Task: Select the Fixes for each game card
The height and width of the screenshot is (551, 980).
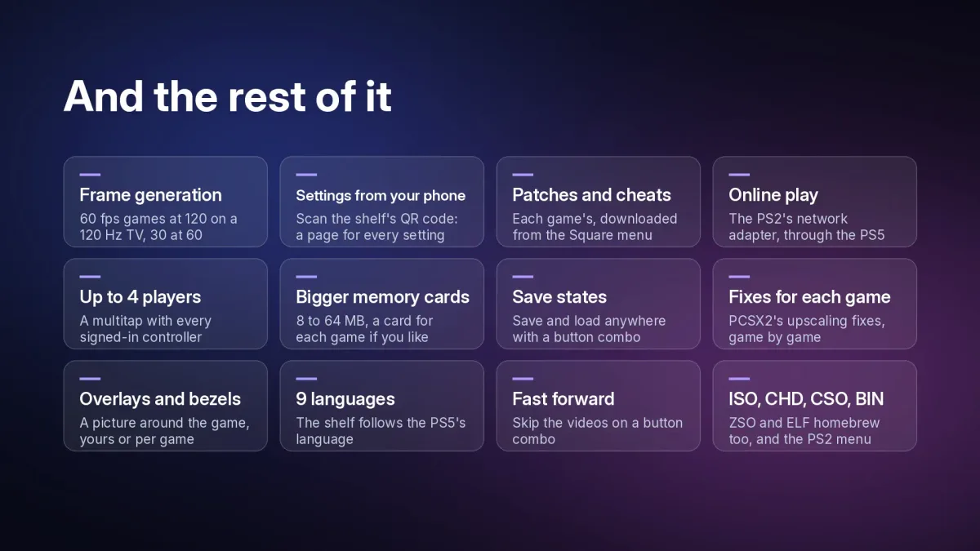Action: [814, 304]
